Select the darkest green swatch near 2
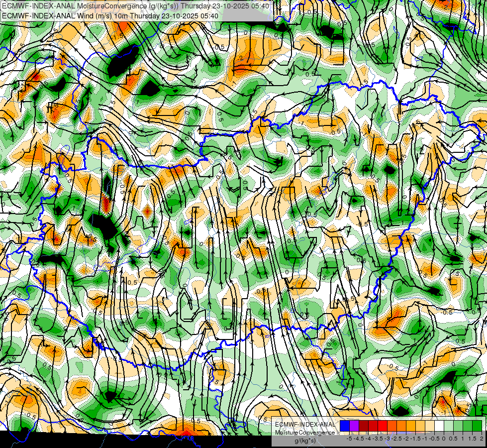 coord(477,426)
